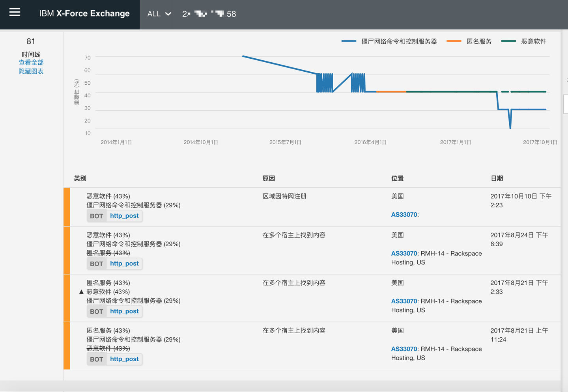This screenshot has height=392, width=568.
Task: Click the IBM X-Force Exchange logo
Action: click(84, 14)
